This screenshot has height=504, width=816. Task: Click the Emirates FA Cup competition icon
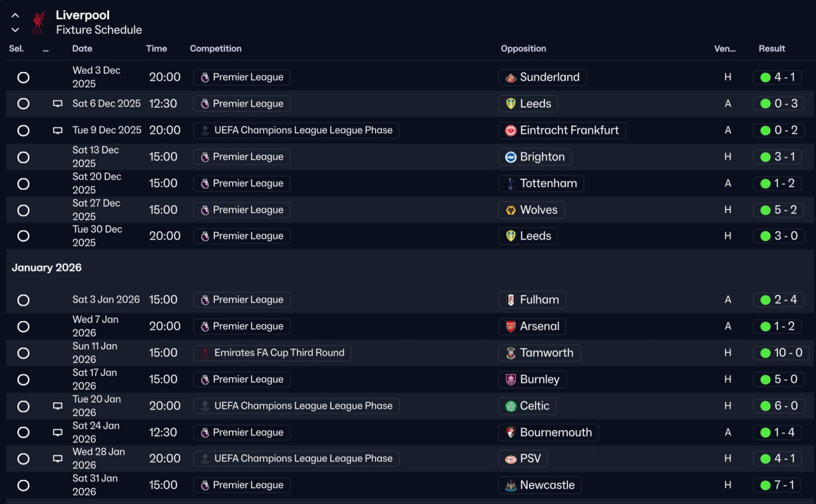(205, 353)
